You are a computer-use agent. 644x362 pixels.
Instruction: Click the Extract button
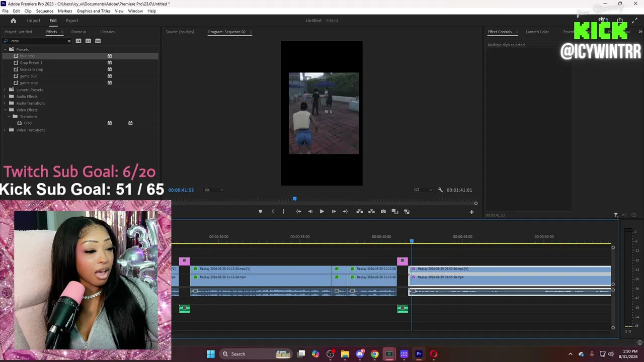(371, 212)
